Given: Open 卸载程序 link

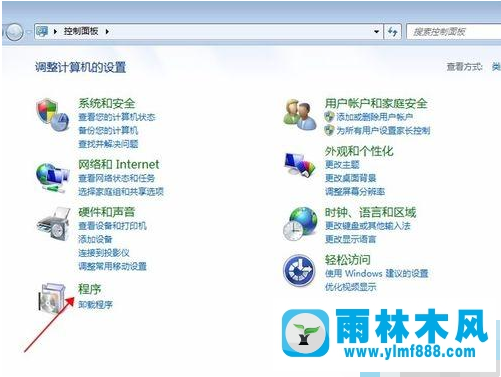Looking at the screenshot, I should (95, 305).
